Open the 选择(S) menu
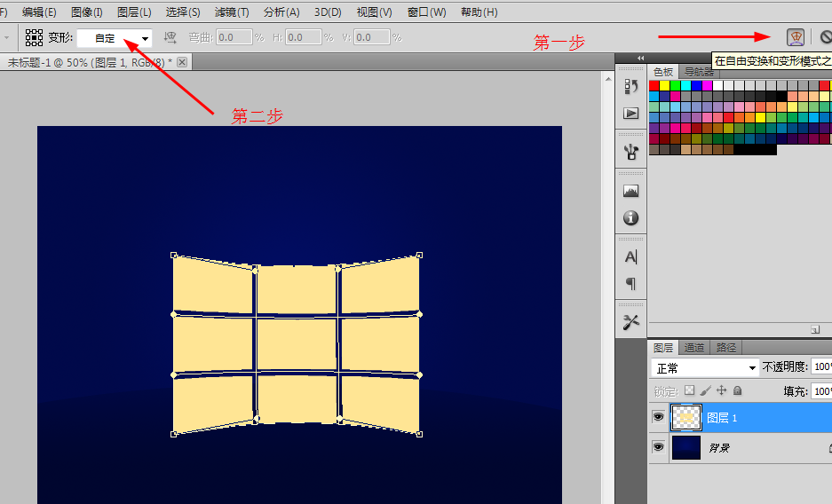Screen dimensions: 832x504 point(183,12)
